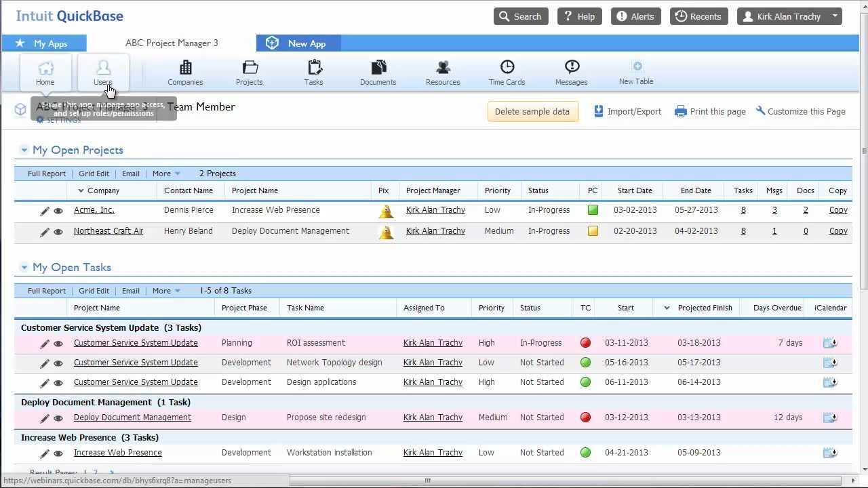
Task: Open the More dropdown in My Open Tasks
Action: click(x=166, y=291)
